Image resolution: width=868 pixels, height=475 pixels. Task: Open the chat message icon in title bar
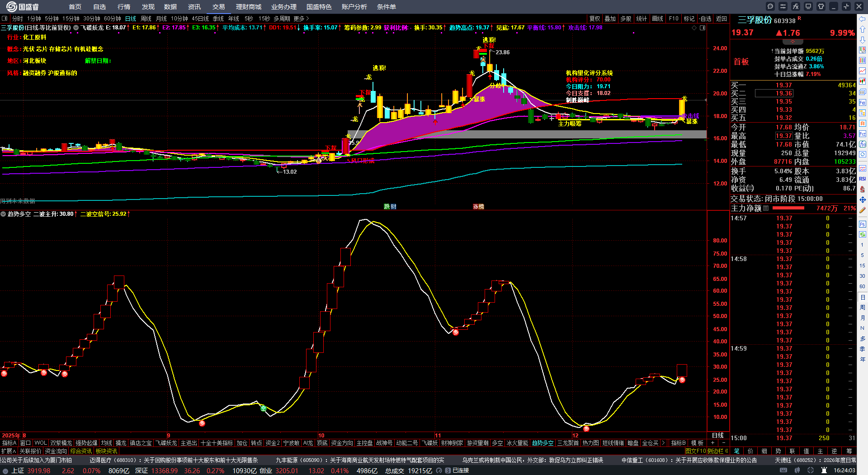(770, 6)
